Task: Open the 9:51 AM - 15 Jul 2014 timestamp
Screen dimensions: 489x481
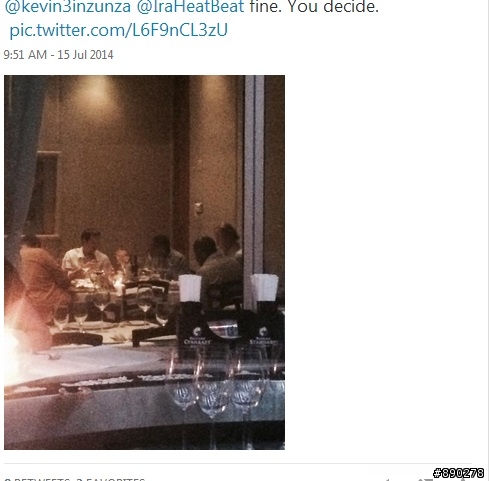Action: (58, 55)
